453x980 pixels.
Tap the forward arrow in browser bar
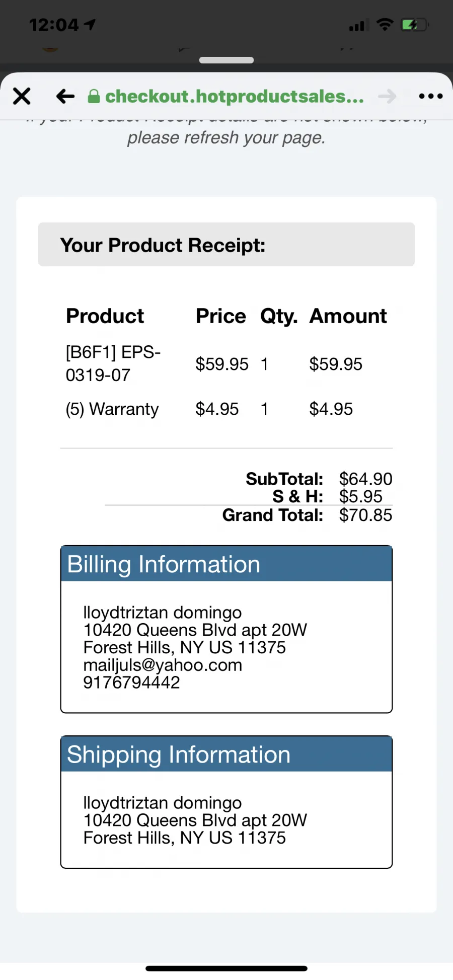pyautogui.click(x=387, y=96)
